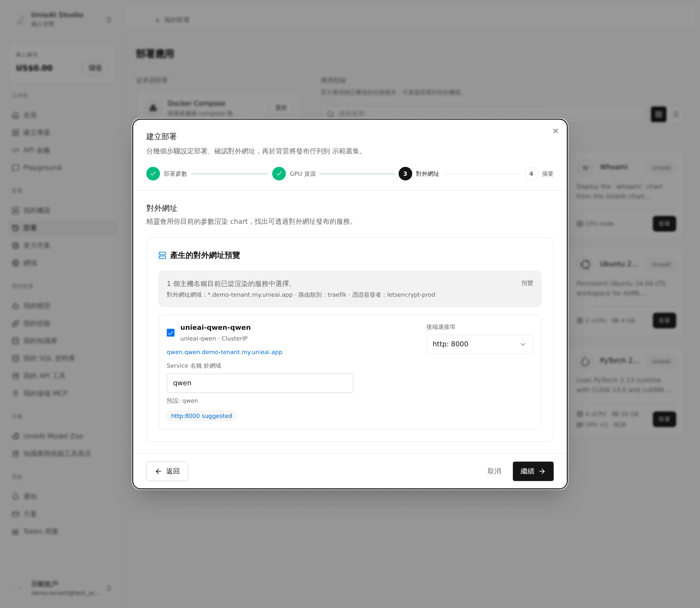
Task: Click the 返回 back button
Action: tap(167, 471)
